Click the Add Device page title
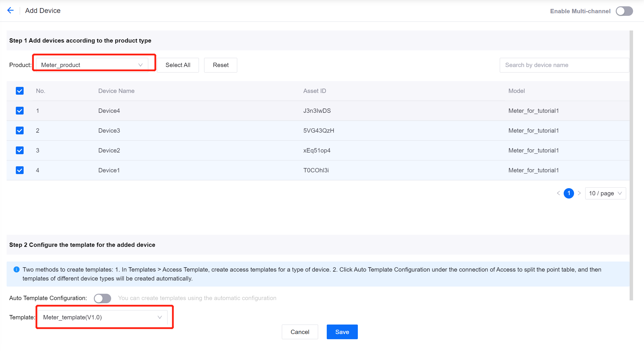This screenshot has height=351, width=644. coord(43,11)
